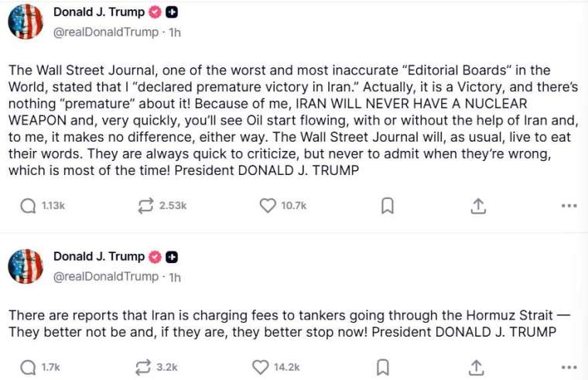This screenshot has width=588, height=380.
Task: ReTruth the Hormuz Strait post
Action: (x=145, y=367)
